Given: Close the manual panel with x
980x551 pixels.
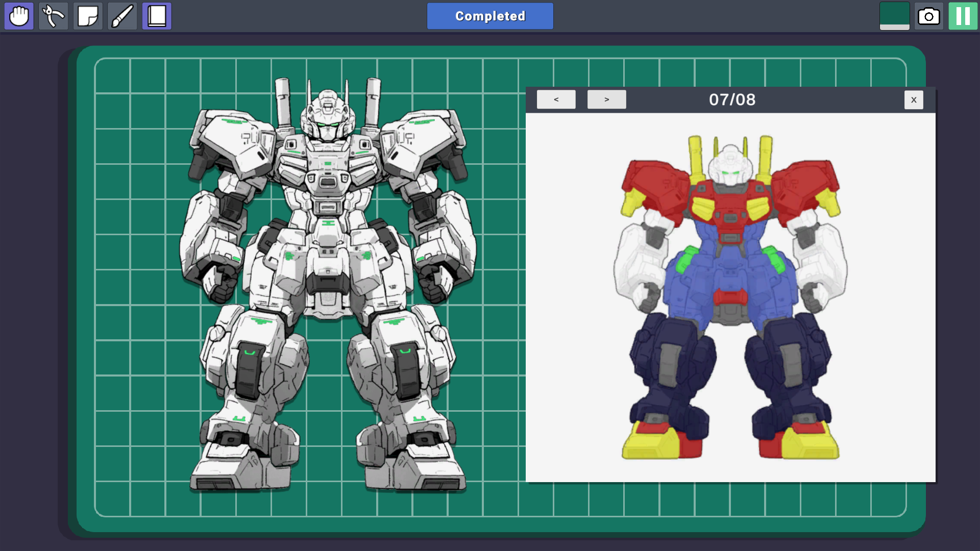Looking at the screenshot, I should [x=914, y=100].
